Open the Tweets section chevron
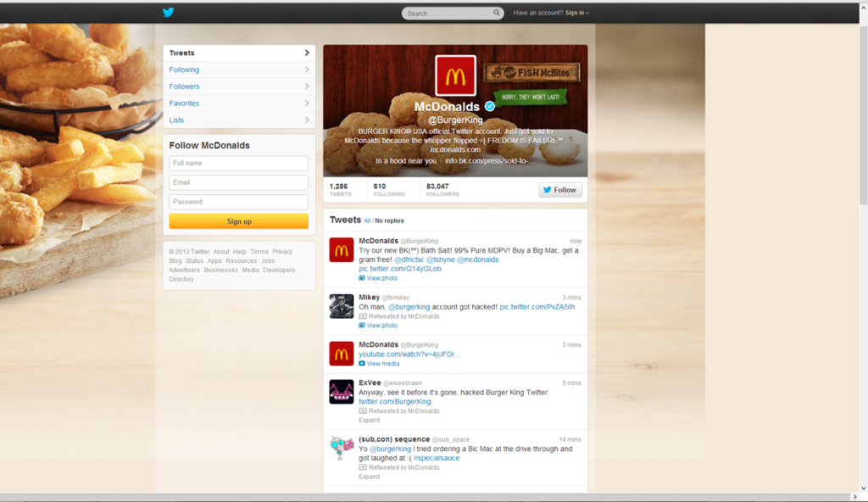 307,53
